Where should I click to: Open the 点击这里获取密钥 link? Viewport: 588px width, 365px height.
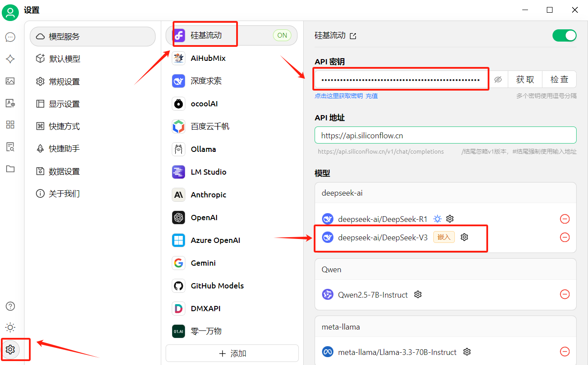tap(339, 96)
